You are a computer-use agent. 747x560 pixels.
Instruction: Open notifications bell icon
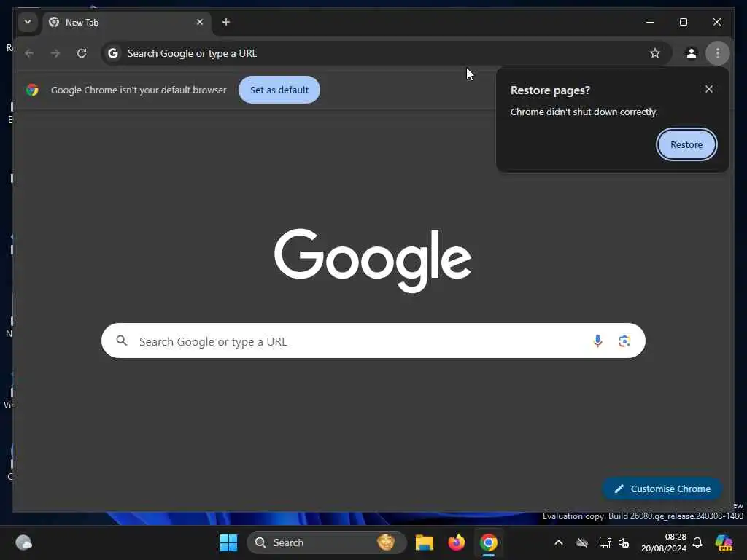click(697, 542)
